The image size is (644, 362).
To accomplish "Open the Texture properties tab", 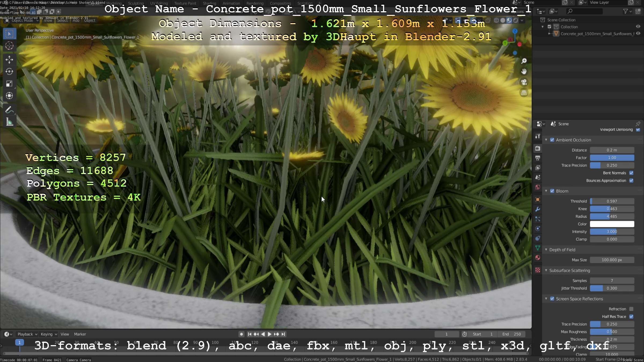I will pyautogui.click(x=537, y=270).
